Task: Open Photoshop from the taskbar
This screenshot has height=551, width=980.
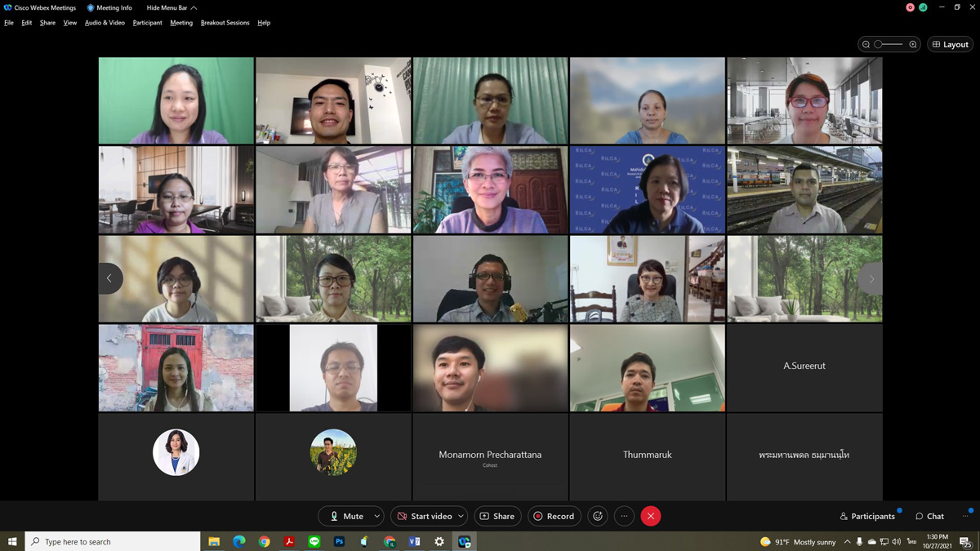Action: click(x=339, y=541)
